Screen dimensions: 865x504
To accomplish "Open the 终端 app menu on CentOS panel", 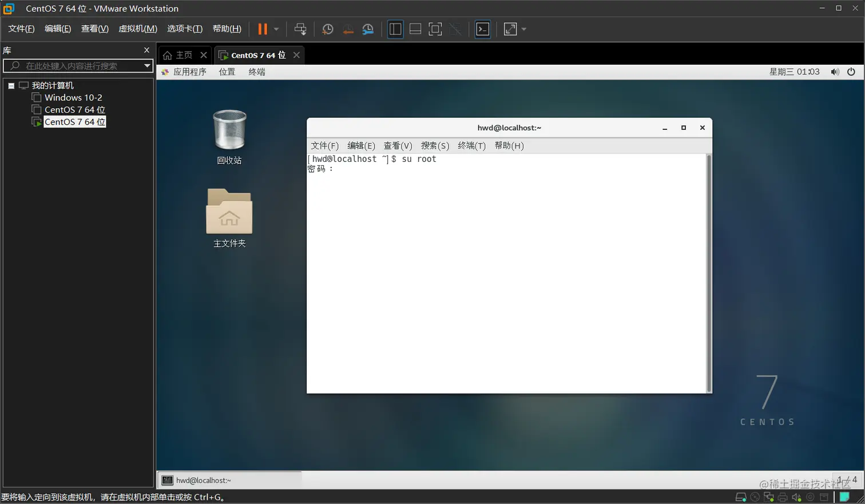I will click(257, 72).
